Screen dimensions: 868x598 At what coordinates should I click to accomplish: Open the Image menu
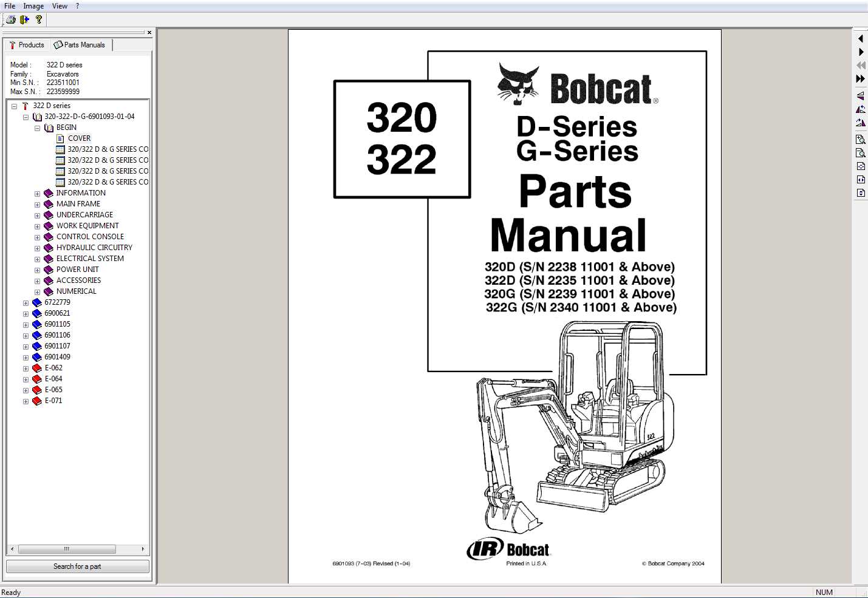coord(33,6)
